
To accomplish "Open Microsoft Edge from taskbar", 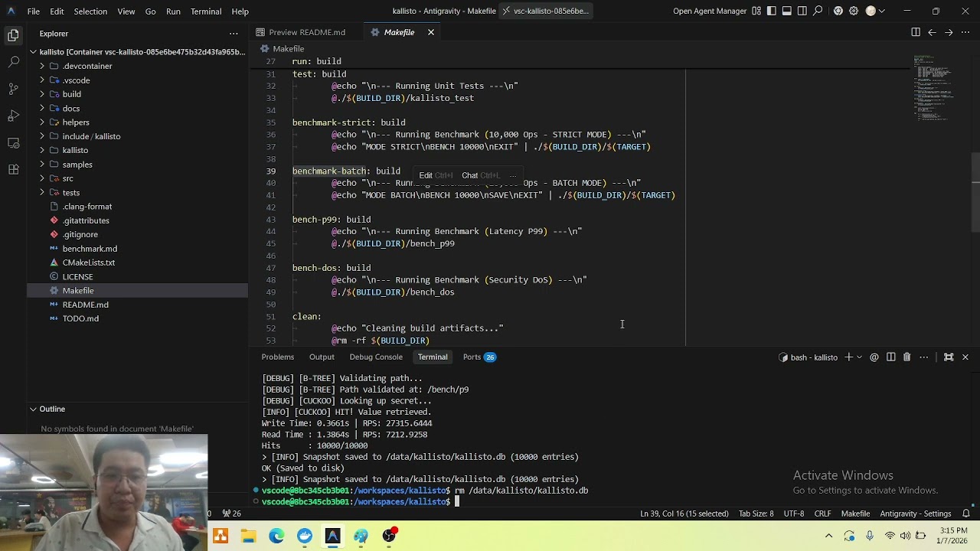I will coord(276,536).
